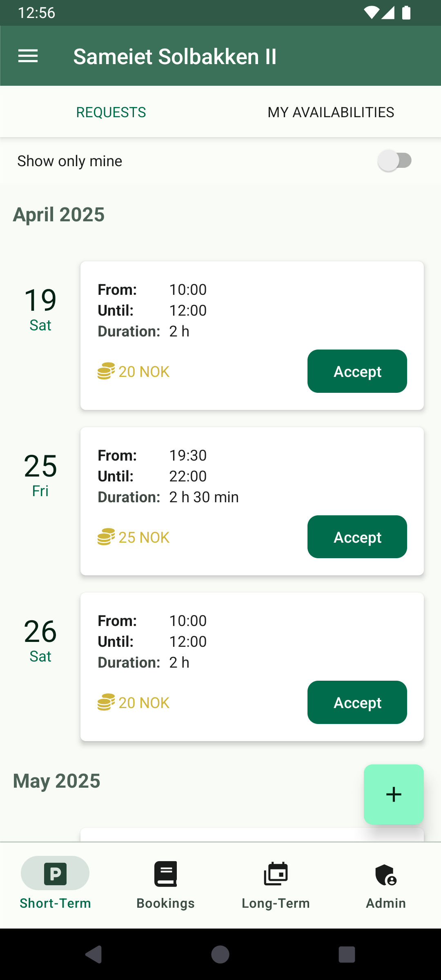
Task: Open the hamburger navigation menu
Action: click(28, 56)
